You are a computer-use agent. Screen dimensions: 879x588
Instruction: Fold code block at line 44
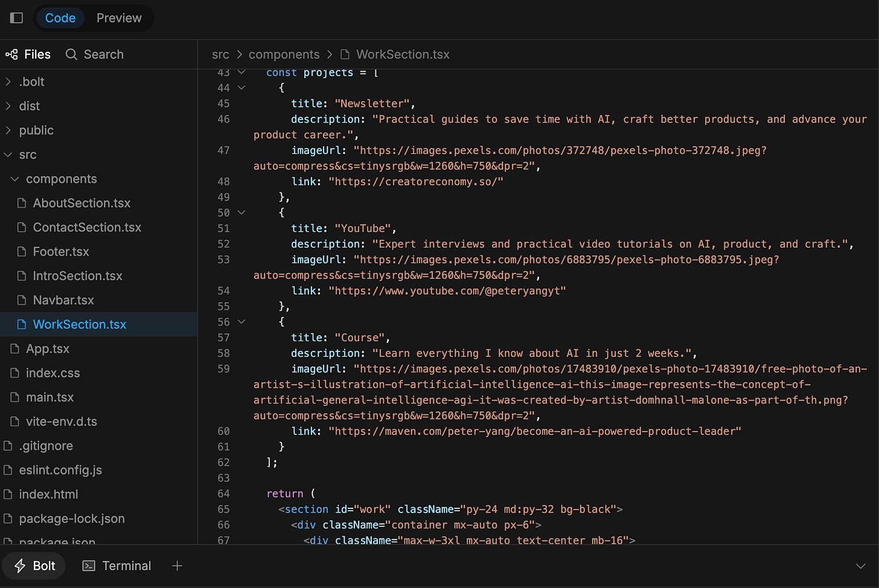tap(241, 88)
